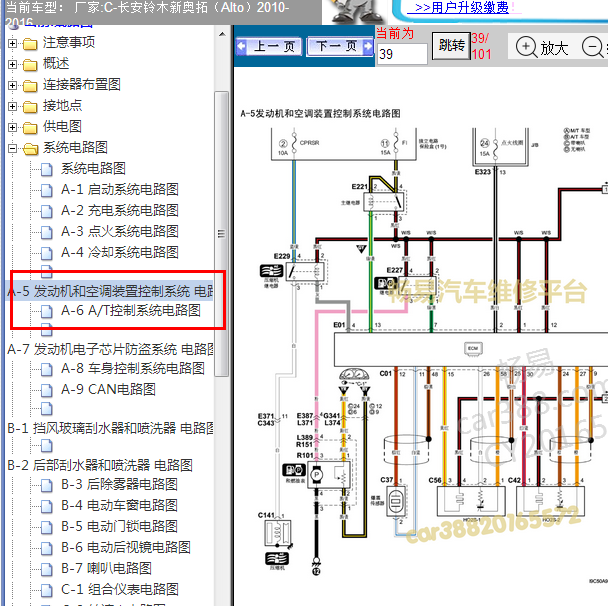Click document icon beside A-4 冷却系统电路图

click(x=47, y=253)
